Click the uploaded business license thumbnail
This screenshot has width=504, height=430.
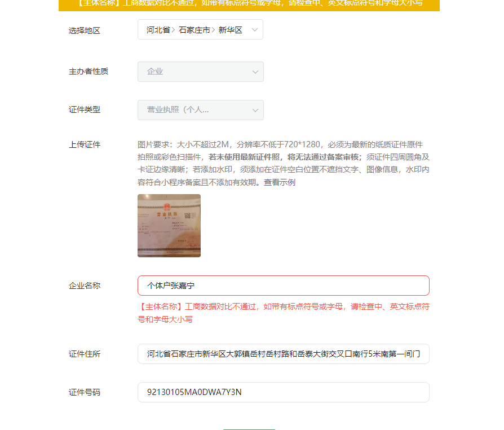pyautogui.click(x=169, y=226)
